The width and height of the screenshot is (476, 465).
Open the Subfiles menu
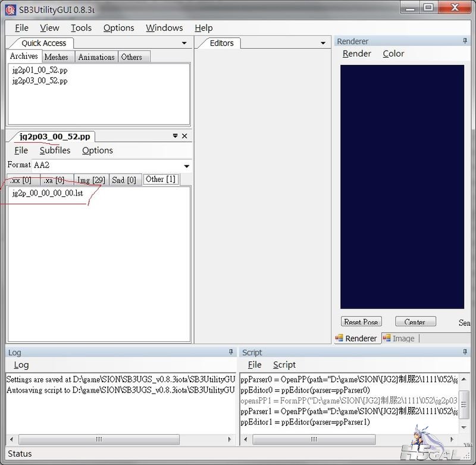click(x=55, y=150)
